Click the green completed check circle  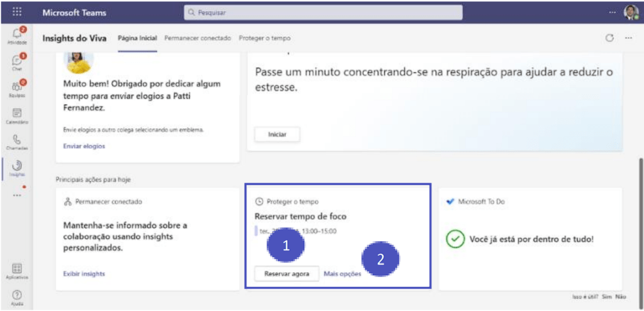[x=455, y=239]
